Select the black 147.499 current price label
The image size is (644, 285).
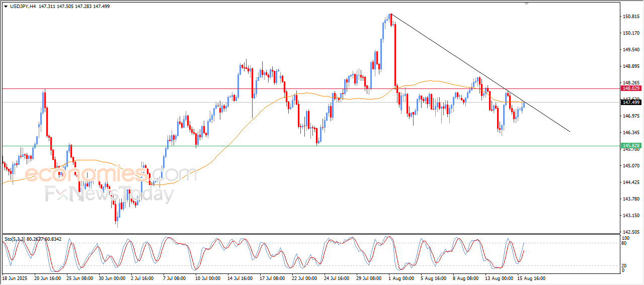[x=631, y=102]
